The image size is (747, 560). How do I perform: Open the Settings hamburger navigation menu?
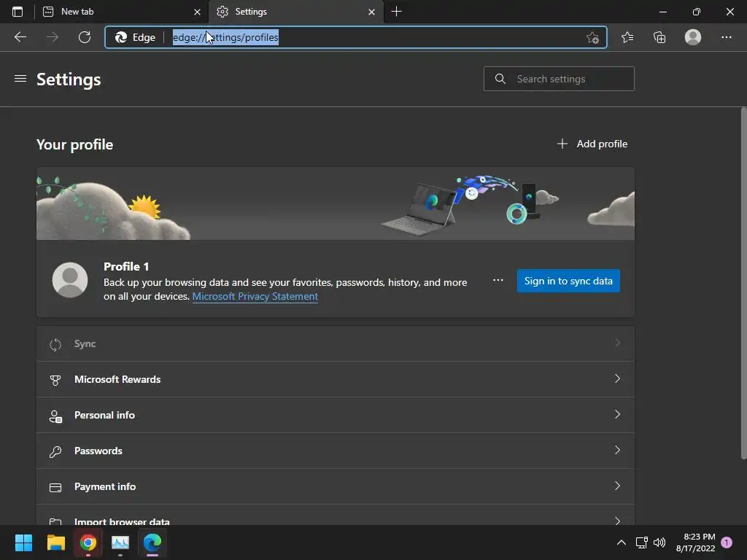(20, 79)
